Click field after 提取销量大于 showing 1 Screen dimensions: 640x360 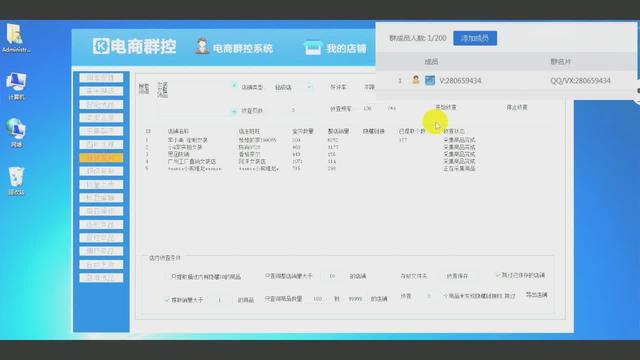tap(219, 300)
